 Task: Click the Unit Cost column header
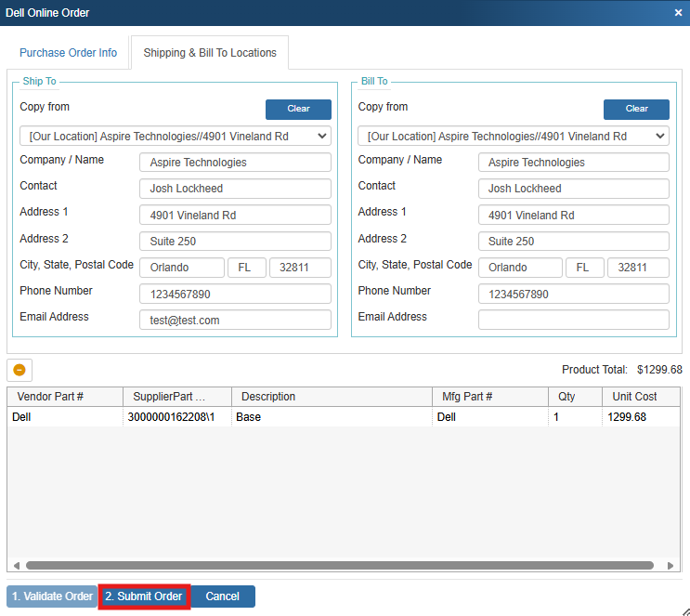[x=634, y=397]
